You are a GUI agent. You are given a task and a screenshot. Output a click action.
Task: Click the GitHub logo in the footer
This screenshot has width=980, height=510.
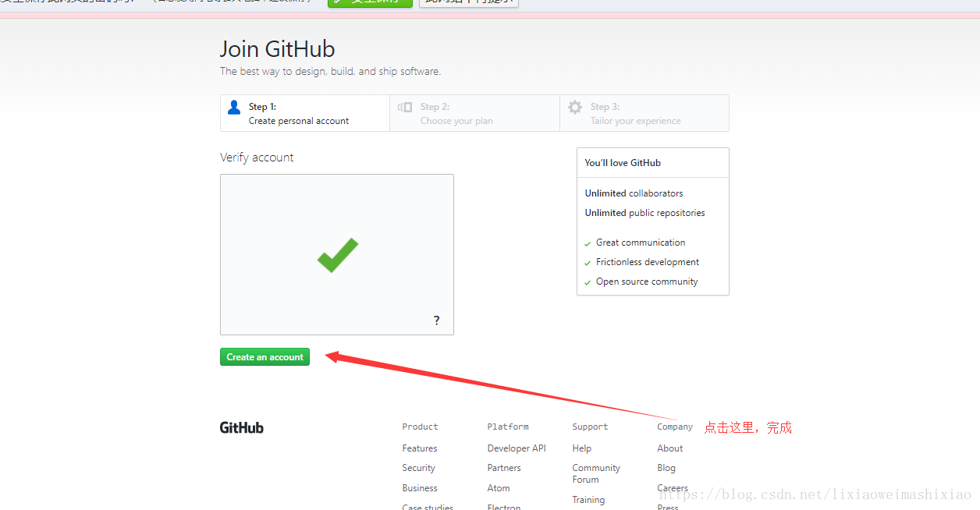pos(242,427)
